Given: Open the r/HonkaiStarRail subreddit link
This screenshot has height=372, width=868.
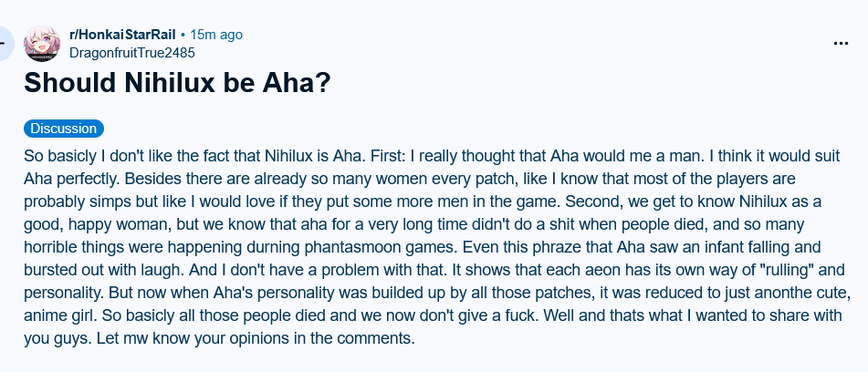Looking at the screenshot, I should pos(122,35).
